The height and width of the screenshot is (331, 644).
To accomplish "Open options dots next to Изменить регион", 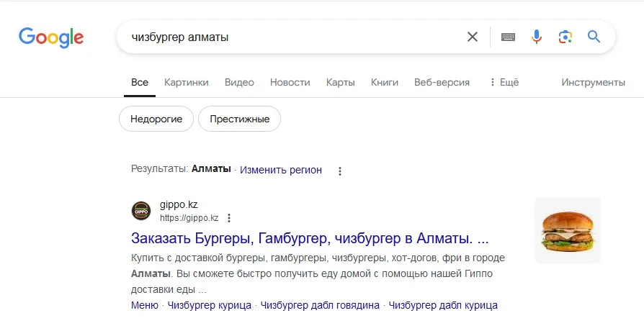I will pyautogui.click(x=340, y=171).
